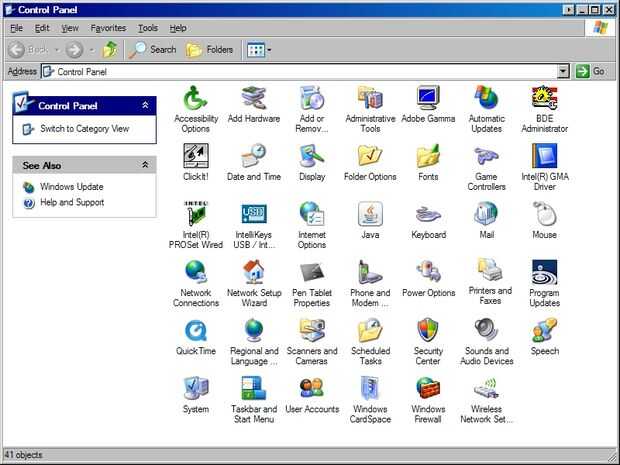Open Windows CardSpace icon

pyautogui.click(x=370, y=389)
